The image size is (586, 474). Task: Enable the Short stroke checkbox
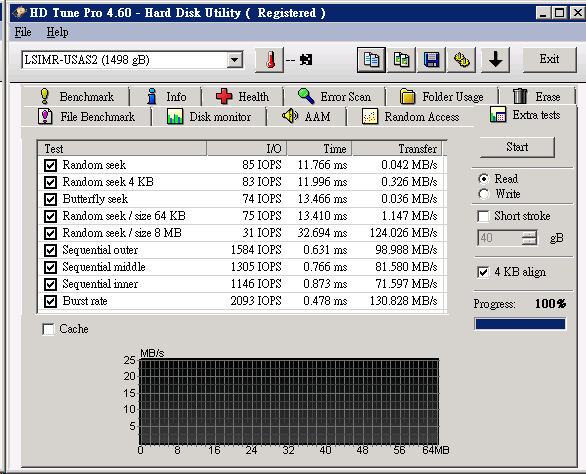483,216
